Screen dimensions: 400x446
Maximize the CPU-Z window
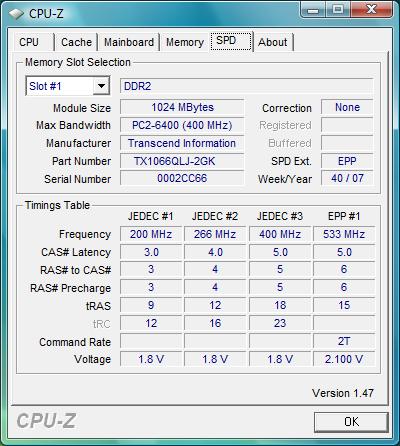point(338,9)
